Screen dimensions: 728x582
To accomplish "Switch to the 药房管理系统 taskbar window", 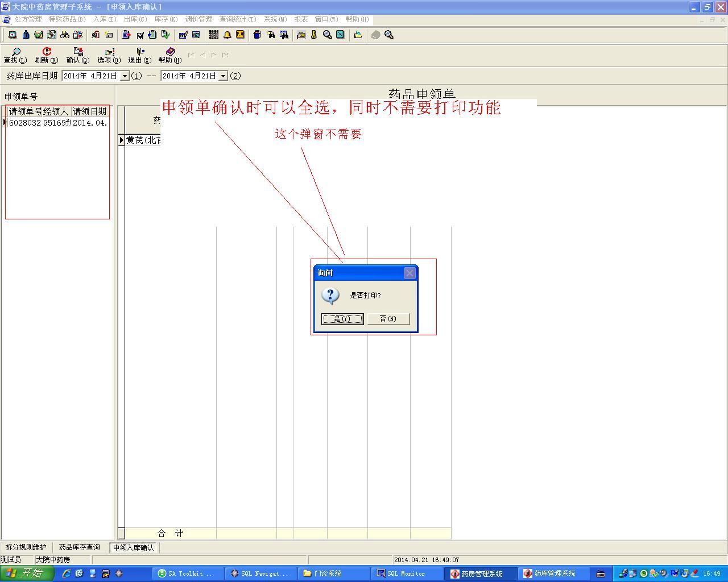I will 481,573.
